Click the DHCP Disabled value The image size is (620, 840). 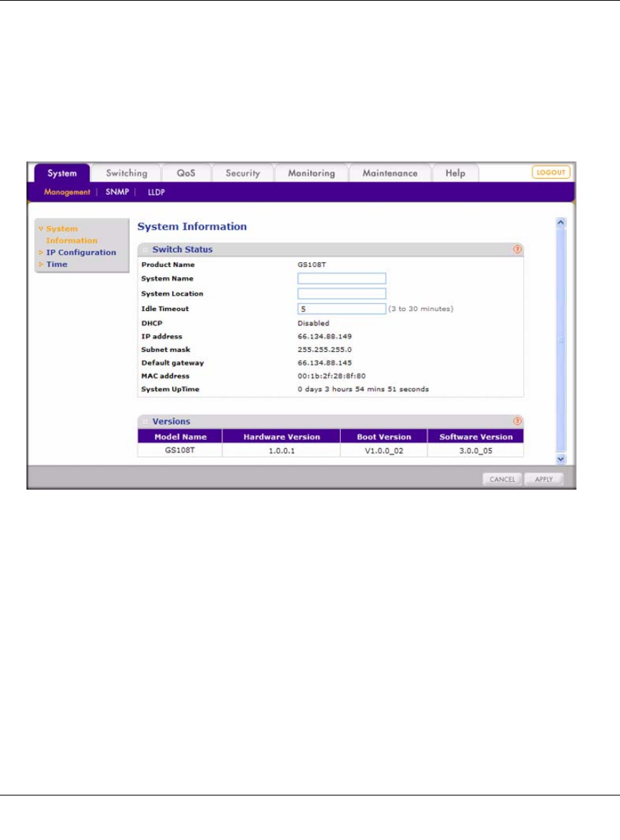pos(313,323)
